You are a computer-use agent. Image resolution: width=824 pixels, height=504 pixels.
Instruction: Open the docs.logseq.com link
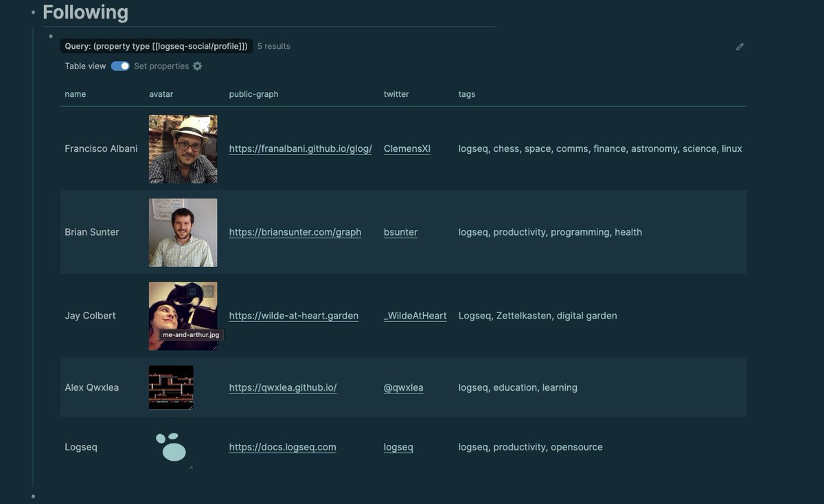283,447
